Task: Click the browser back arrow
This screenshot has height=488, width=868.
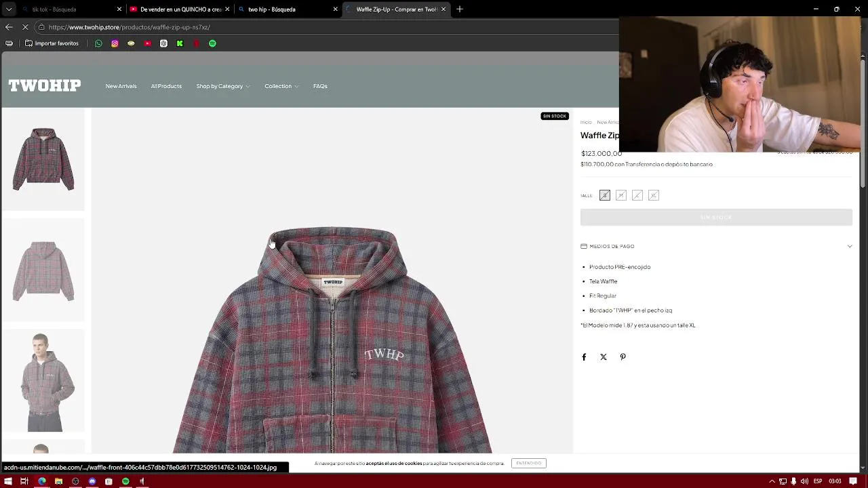Action: tap(9, 27)
